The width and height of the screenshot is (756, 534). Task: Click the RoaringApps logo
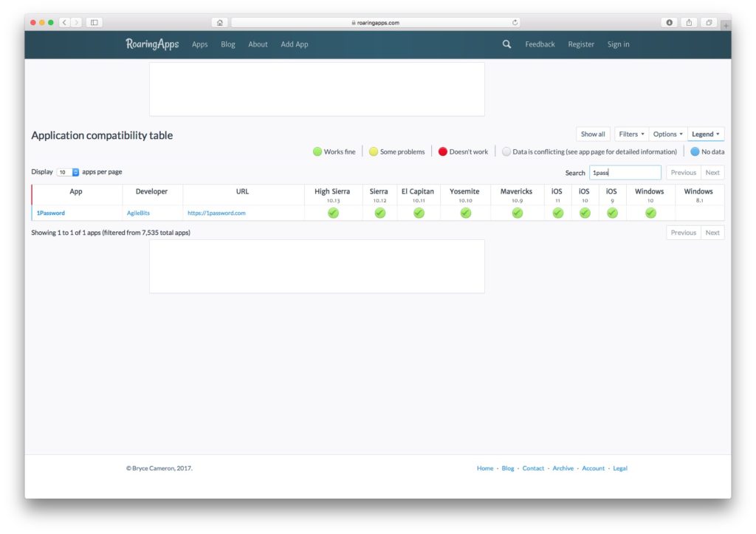(x=152, y=44)
